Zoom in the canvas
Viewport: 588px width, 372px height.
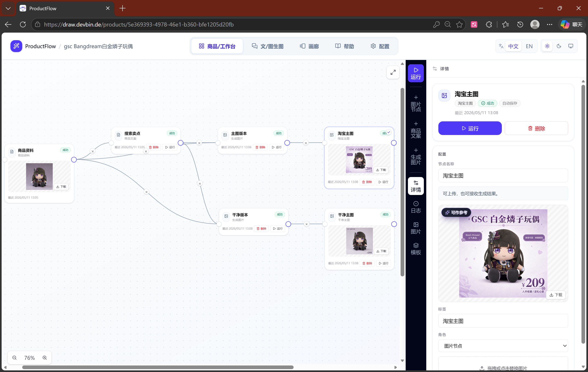pos(45,358)
